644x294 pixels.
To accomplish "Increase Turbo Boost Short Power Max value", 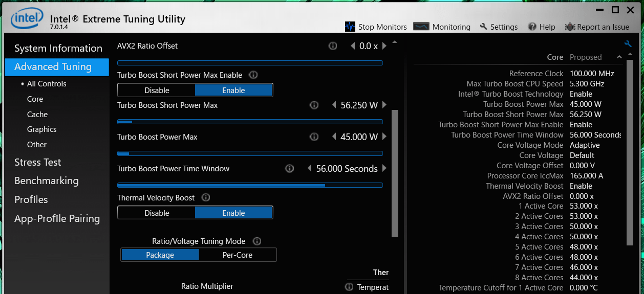I will coord(384,105).
